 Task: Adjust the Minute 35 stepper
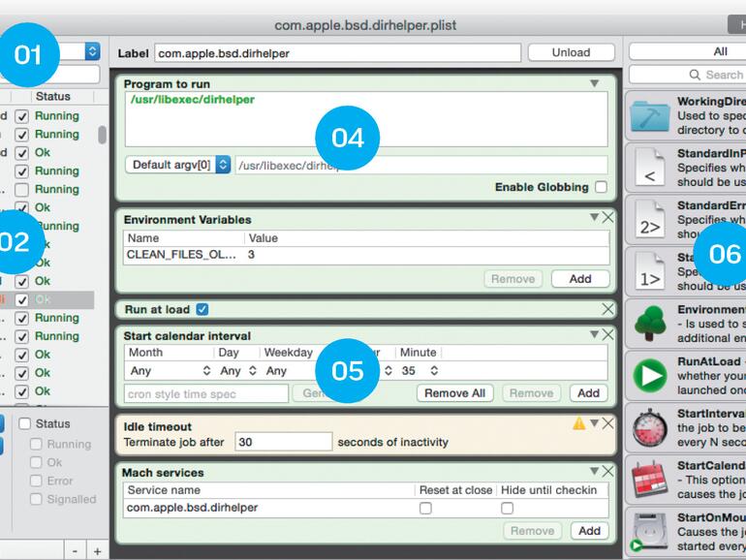[x=434, y=371]
